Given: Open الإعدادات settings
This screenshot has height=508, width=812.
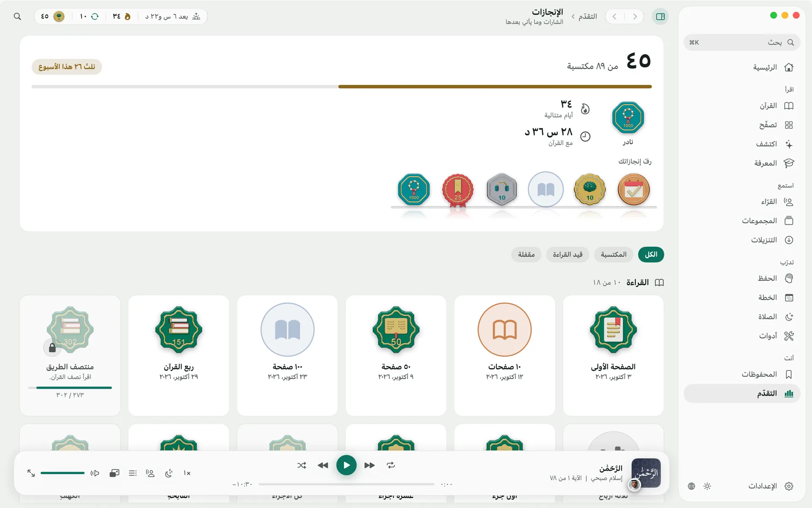Looking at the screenshot, I should [771, 486].
